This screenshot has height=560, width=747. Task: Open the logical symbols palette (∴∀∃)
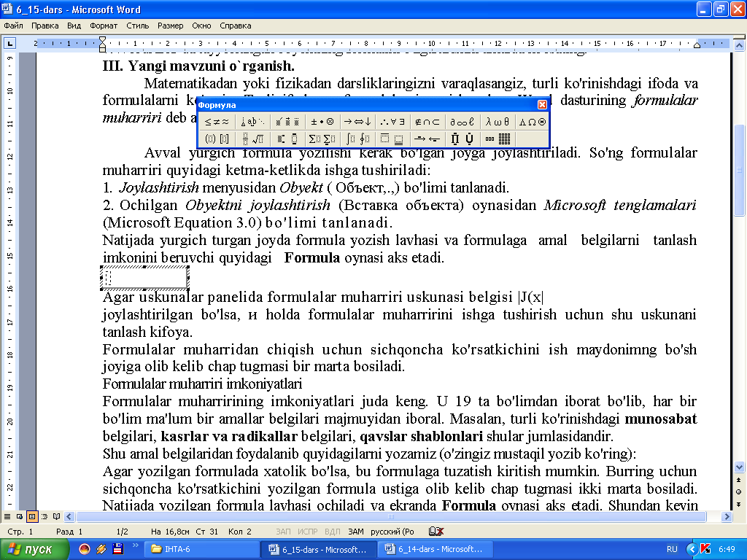pos(392,122)
